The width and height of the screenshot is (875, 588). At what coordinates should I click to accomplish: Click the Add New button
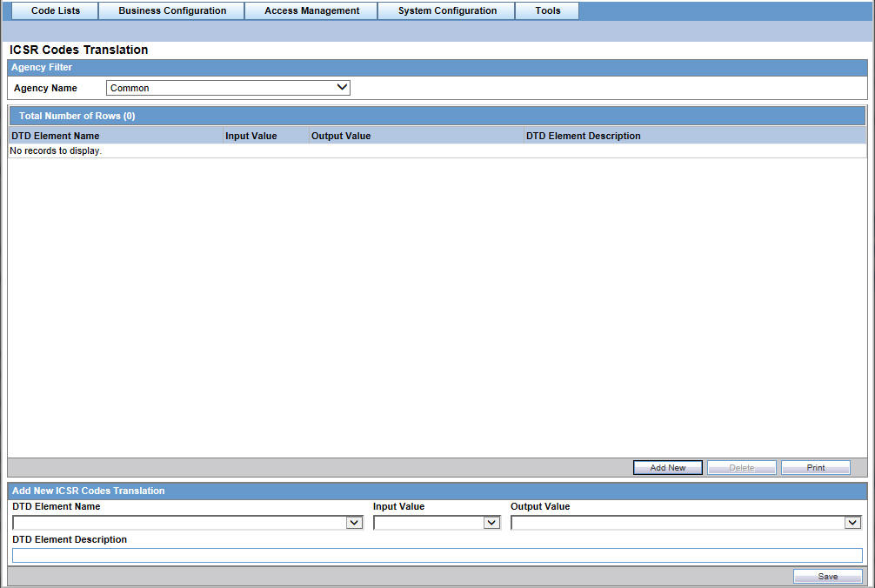click(667, 467)
